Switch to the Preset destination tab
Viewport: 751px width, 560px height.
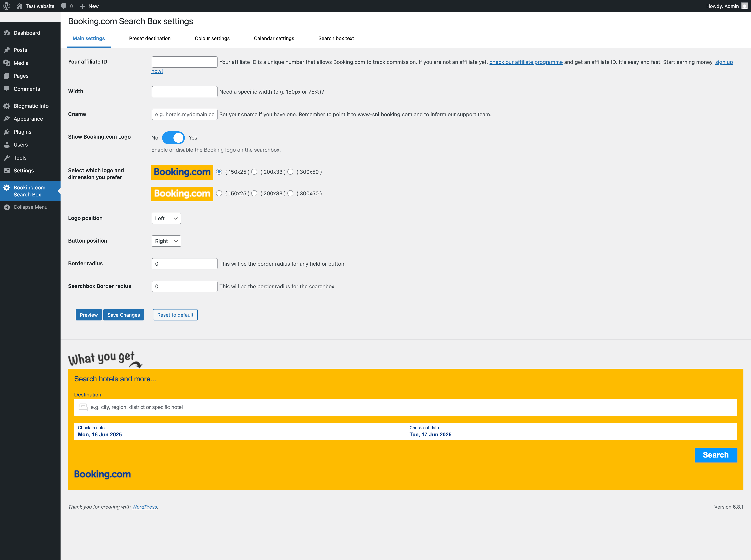(x=150, y=38)
